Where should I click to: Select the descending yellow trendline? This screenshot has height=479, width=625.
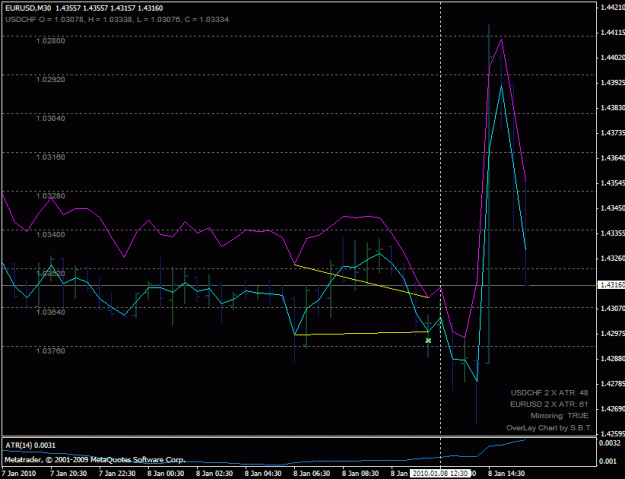[x=361, y=281]
